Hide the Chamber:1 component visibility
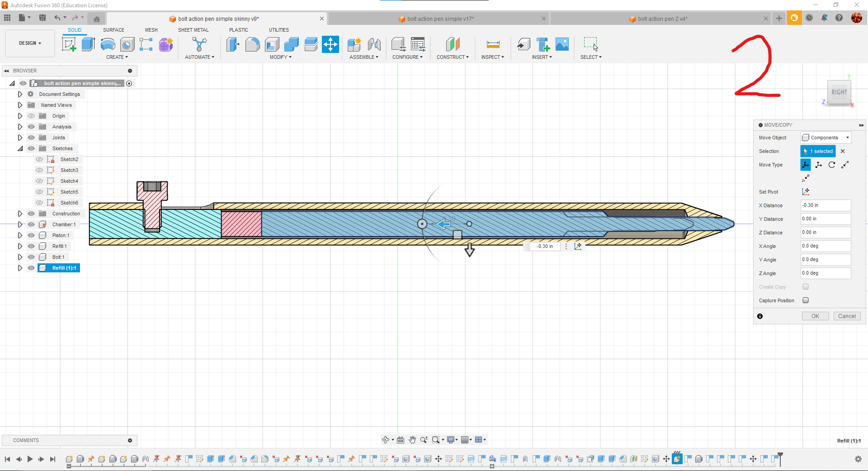868x471 pixels. [31, 224]
